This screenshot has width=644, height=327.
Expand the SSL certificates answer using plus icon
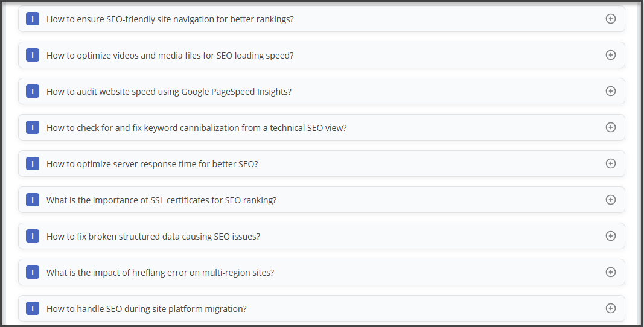610,200
